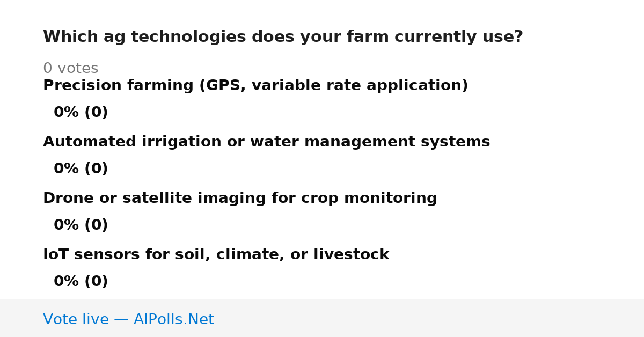Click the 0% (0) under IoT sensors
This screenshot has width=644, height=337.
click(x=80, y=282)
